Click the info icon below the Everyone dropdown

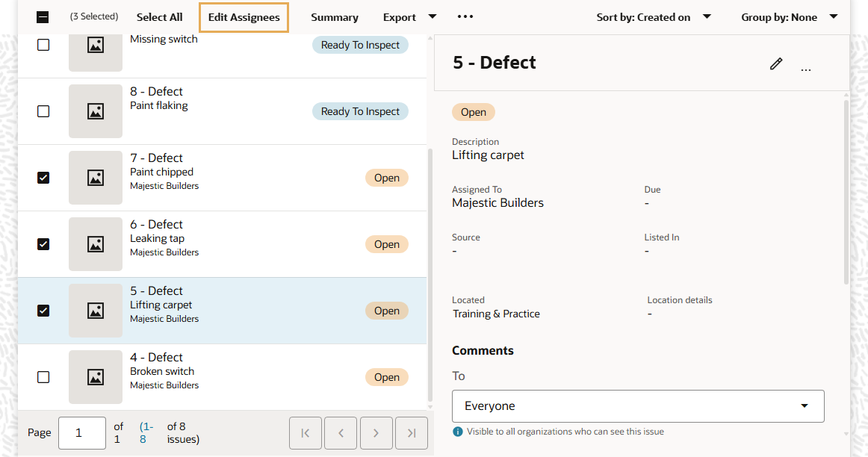[x=458, y=432]
